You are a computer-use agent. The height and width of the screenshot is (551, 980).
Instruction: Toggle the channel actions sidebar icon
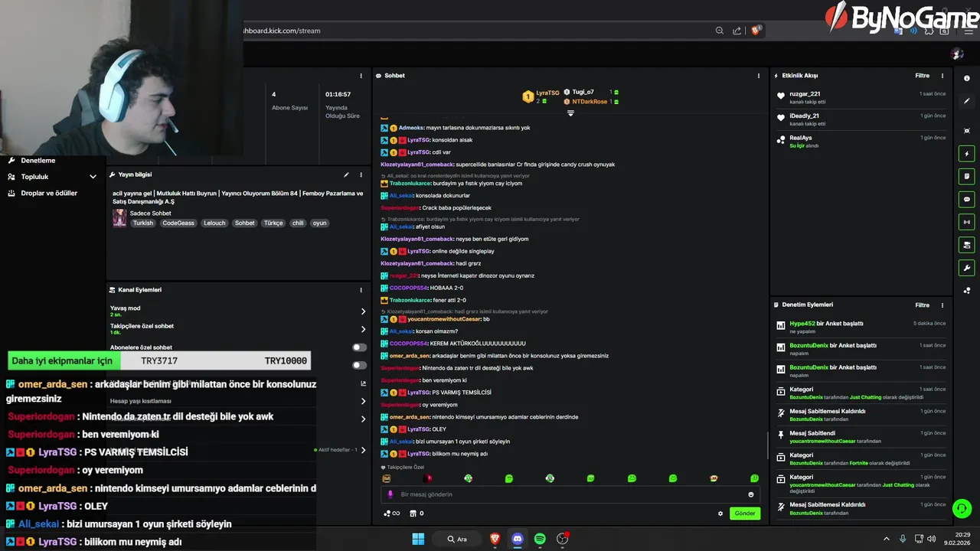(967, 246)
